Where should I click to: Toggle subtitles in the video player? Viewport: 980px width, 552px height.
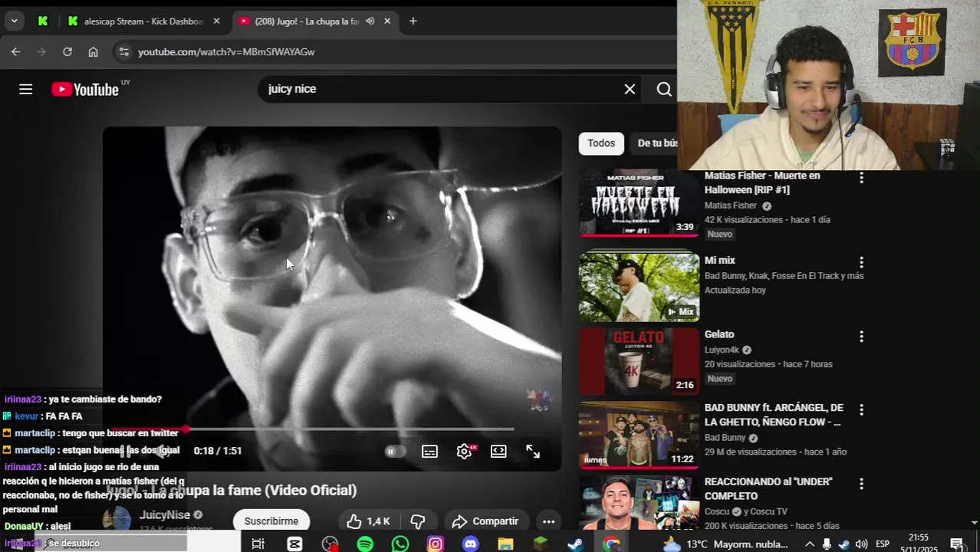(x=429, y=452)
